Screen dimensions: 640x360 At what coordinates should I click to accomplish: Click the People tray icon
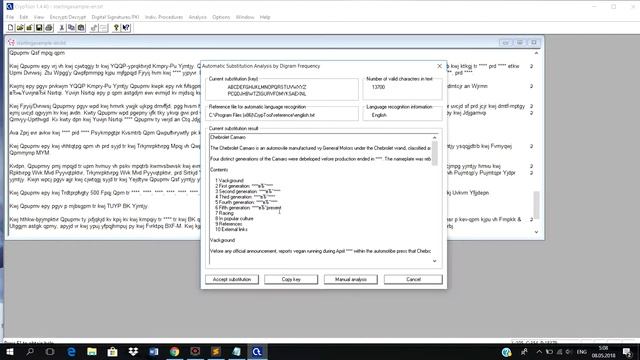click(524, 352)
